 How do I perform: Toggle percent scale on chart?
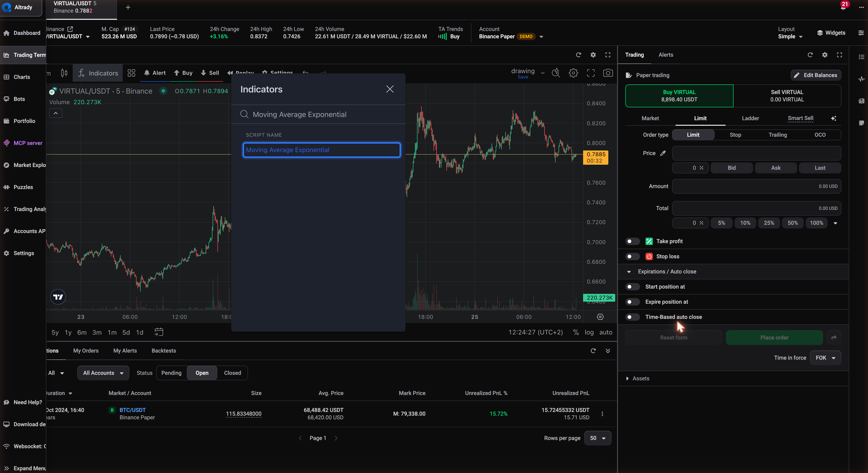click(x=576, y=332)
